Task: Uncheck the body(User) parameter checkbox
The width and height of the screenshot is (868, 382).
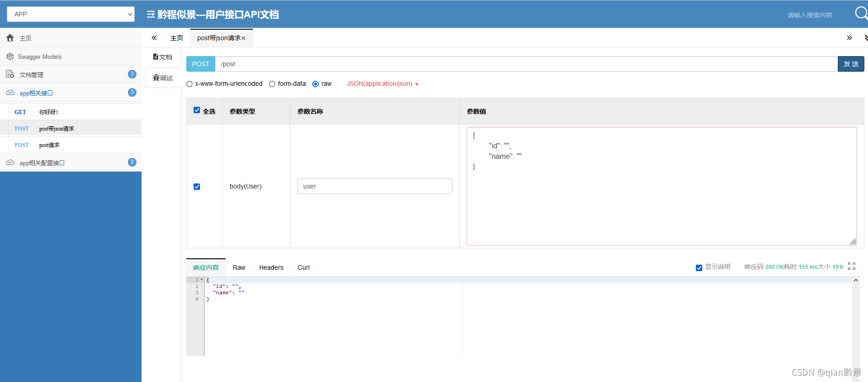Action: [x=197, y=187]
